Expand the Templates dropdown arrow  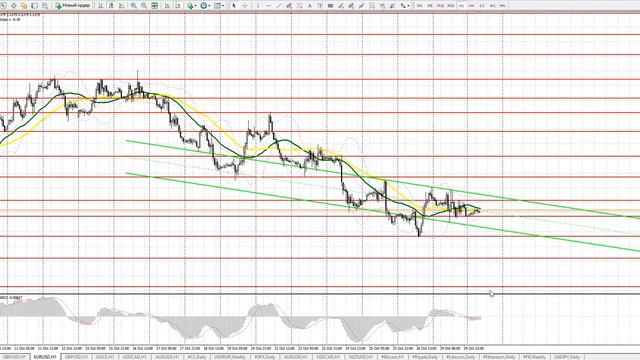click(224, 6)
